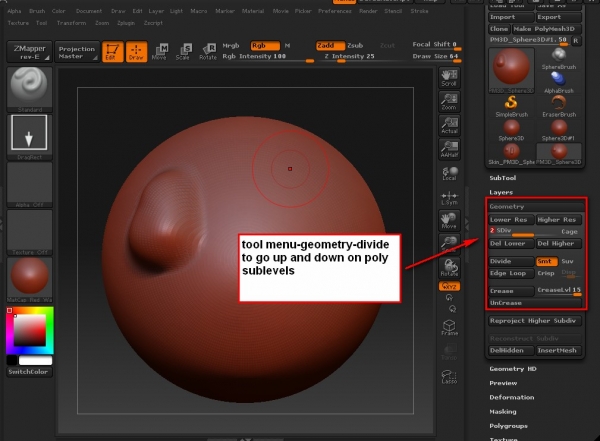
Task: Select the EraserBrush tool icon
Action: pos(559,106)
